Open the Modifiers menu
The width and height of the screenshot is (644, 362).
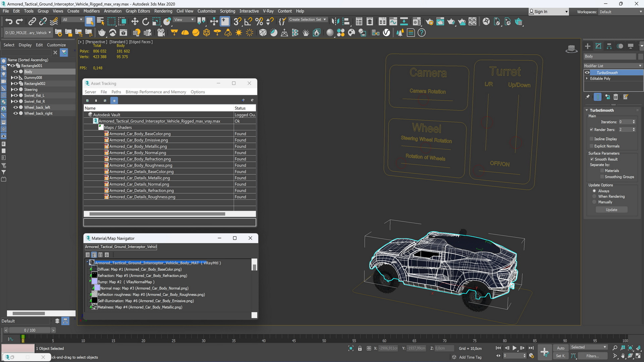click(x=92, y=11)
